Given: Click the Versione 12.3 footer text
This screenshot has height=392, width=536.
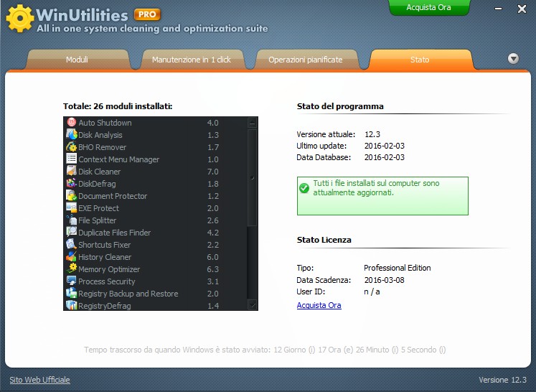Looking at the screenshot, I should click(502, 380).
